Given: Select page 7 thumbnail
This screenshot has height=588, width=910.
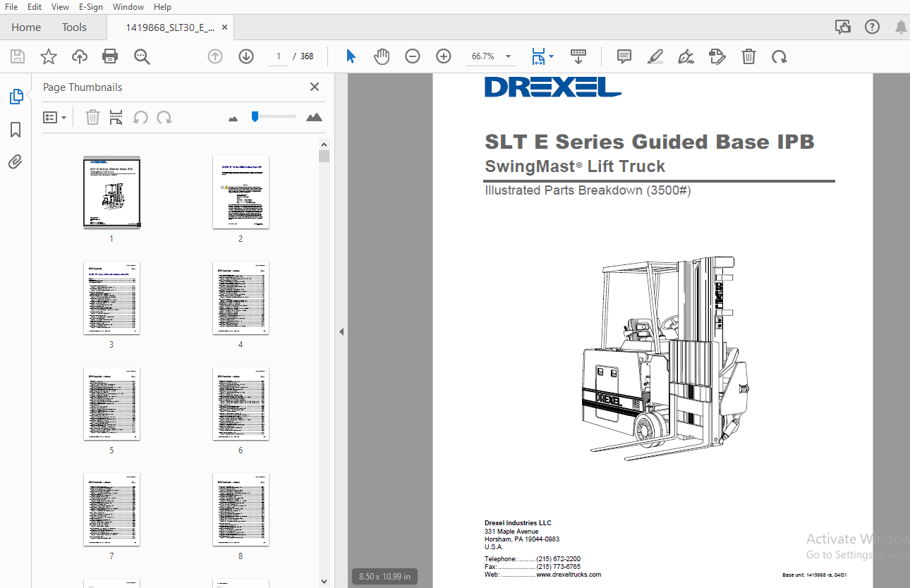Looking at the screenshot, I should click(x=111, y=509).
